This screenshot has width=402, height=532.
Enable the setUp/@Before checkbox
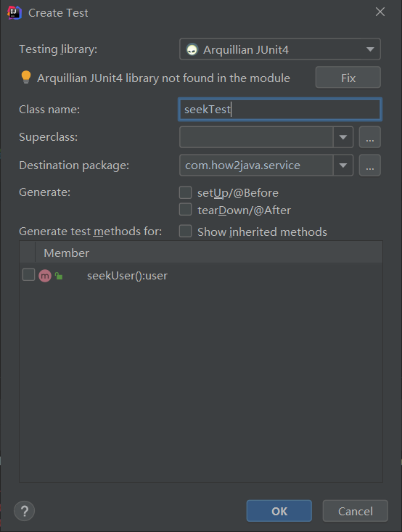tap(185, 192)
